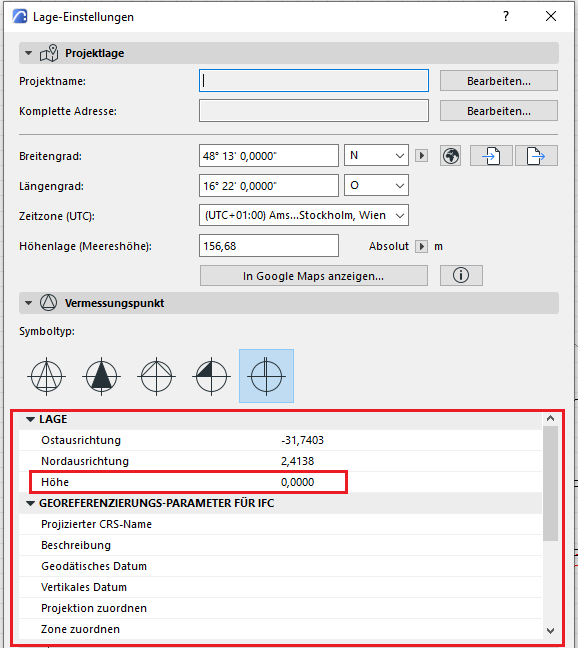
Task: Select the plain crosshair circle symbol
Action: pos(266,376)
